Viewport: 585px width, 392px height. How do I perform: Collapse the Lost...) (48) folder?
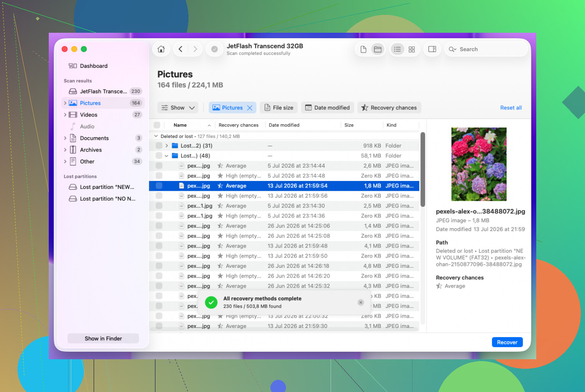pos(166,156)
